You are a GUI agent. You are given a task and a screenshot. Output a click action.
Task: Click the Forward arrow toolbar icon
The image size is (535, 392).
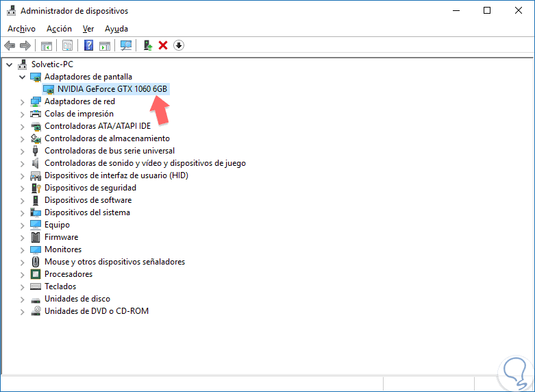[25, 45]
